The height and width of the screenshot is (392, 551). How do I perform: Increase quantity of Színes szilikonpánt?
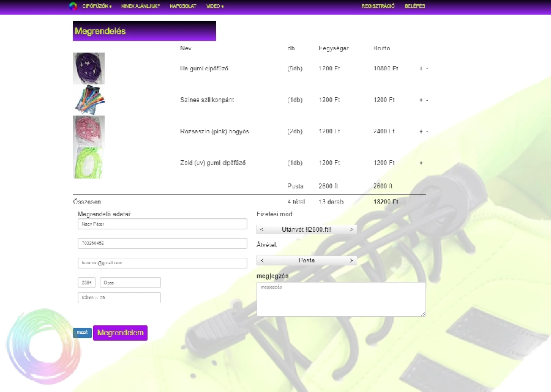[x=421, y=100]
